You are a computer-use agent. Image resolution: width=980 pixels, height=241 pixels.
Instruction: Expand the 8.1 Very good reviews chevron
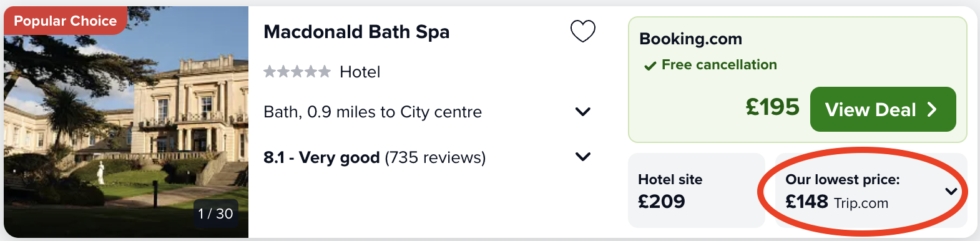[583, 157]
